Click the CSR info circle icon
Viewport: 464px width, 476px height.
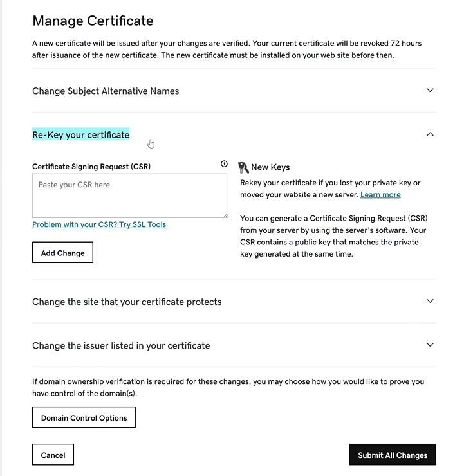tap(224, 164)
